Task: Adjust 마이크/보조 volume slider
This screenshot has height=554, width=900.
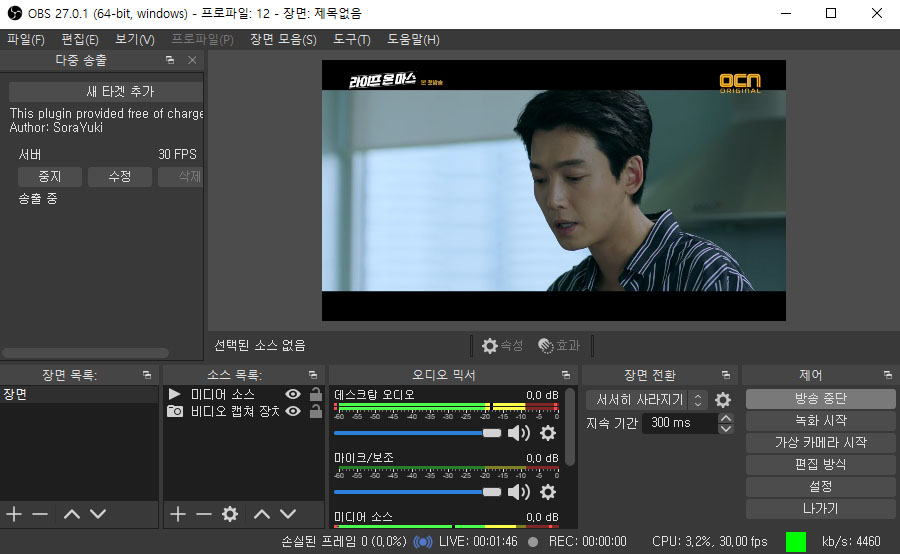Action: [x=417, y=492]
